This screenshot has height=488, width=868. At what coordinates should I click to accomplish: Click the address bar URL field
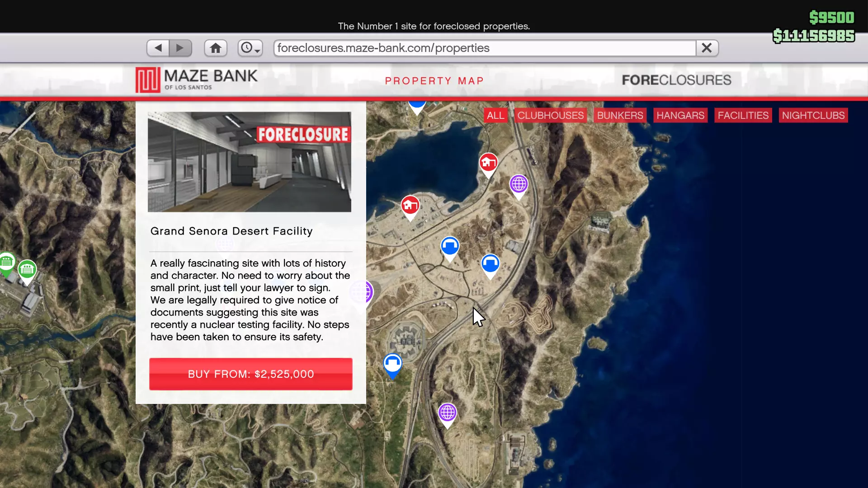484,48
